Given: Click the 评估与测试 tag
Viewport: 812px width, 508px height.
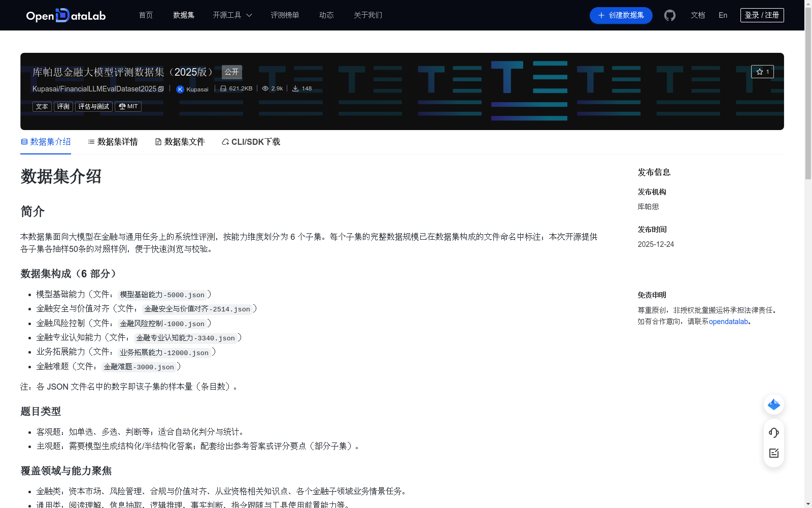Looking at the screenshot, I should [94, 107].
